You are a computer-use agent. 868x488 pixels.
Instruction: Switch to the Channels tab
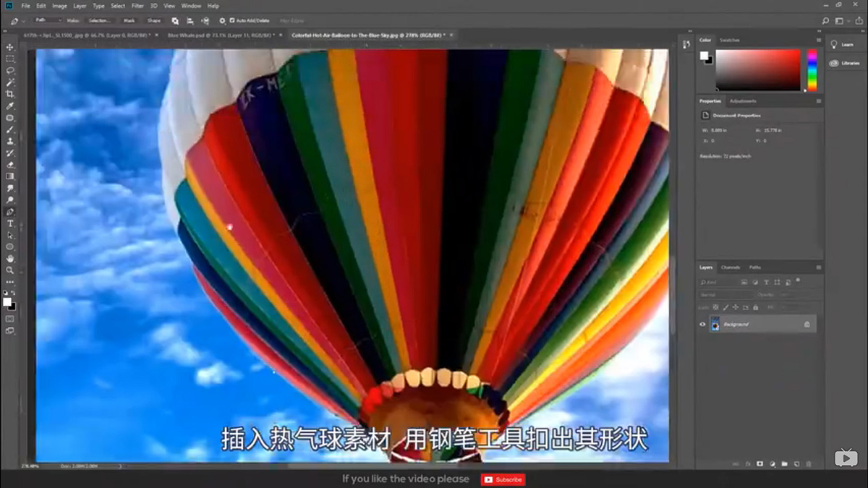pyautogui.click(x=731, y=267)
